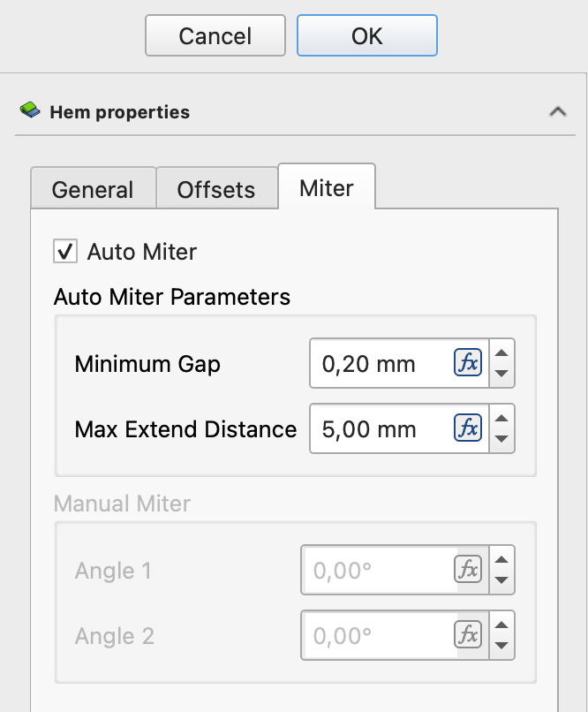Click the fx icon in Angle 2 field
The height and width of the screenshot is (712, 588).
coord(467,635)
